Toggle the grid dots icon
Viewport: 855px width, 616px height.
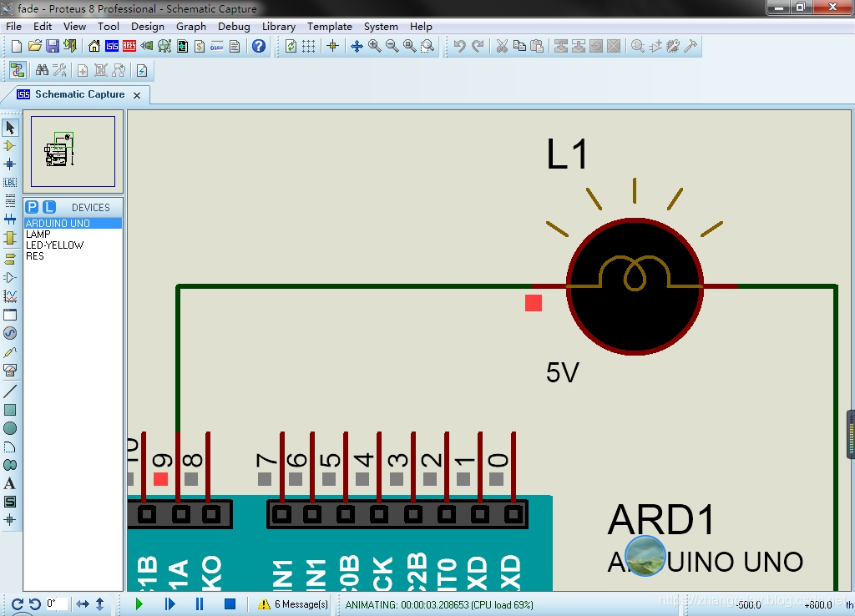309,47
